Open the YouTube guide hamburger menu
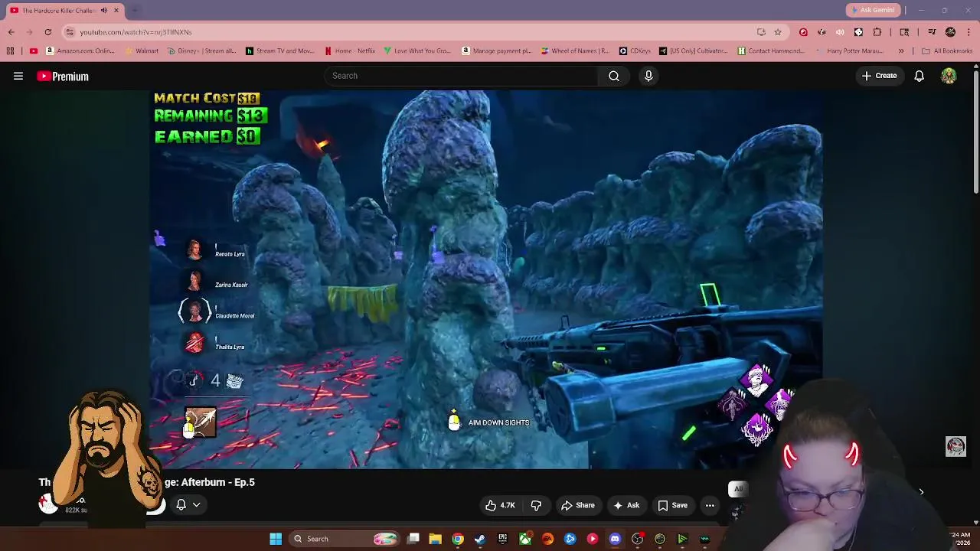 tap(18, 76)
